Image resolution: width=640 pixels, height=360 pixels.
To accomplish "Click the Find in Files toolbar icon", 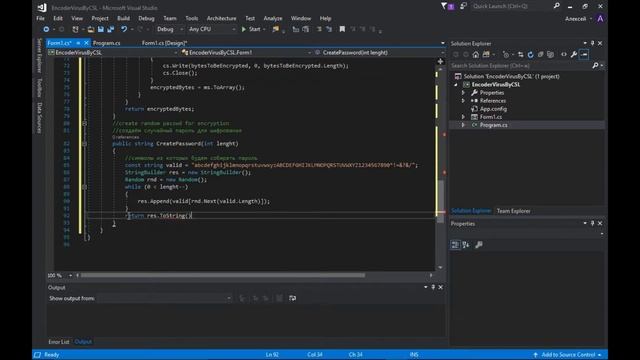I will click(x=276, y=29).
